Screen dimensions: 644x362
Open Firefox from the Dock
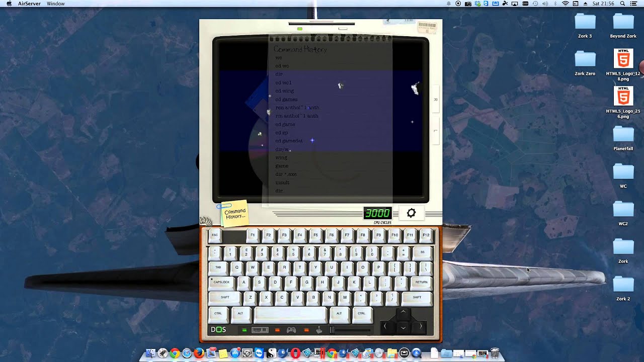pyautogui.click(x=199, y=353)
